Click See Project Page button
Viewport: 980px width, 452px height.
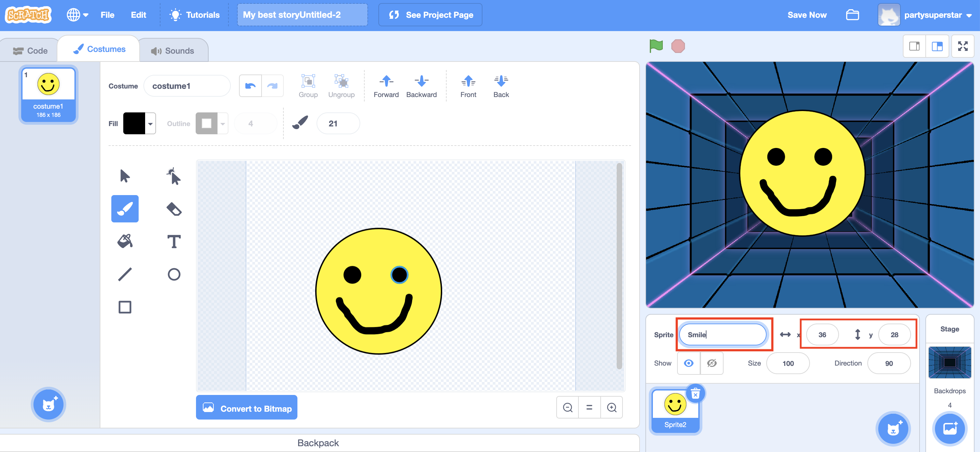point(430,15)
